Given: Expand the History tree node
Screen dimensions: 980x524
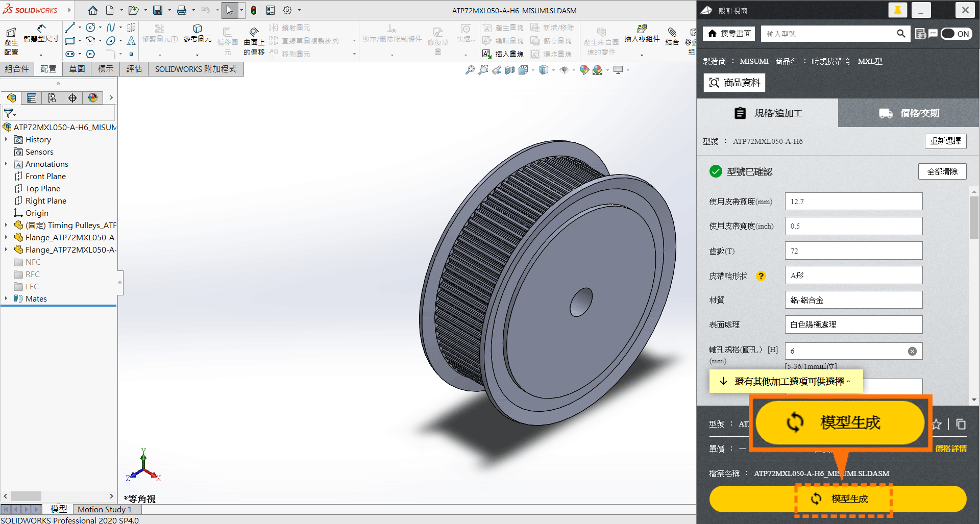Looking at the screenshot, I should coord(6,139).
